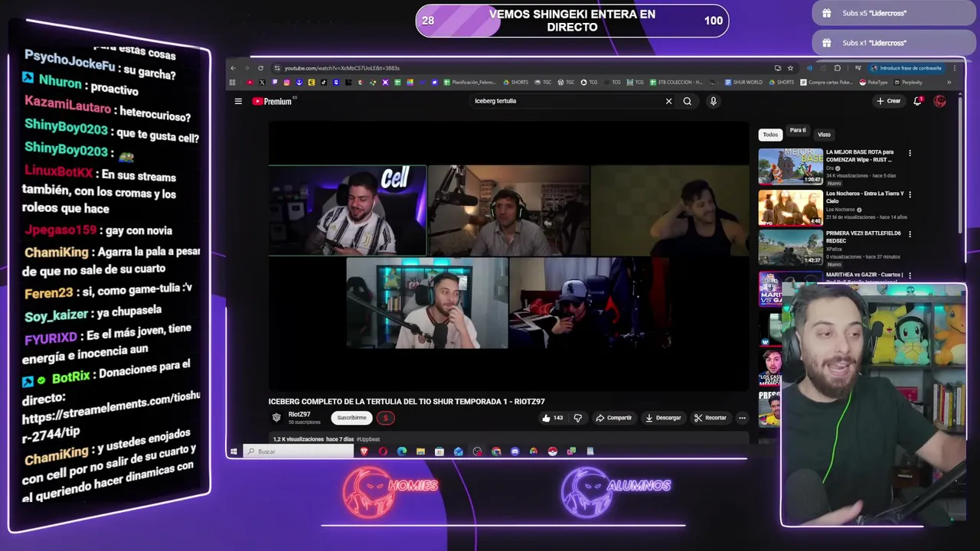The height and width of the screenshot is (551, 980).
Task: Click the 'Compartir' button
Action: 614,418
